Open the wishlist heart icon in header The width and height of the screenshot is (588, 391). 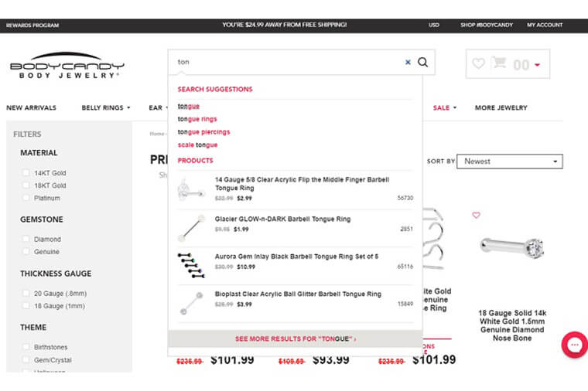click(479, 63)
